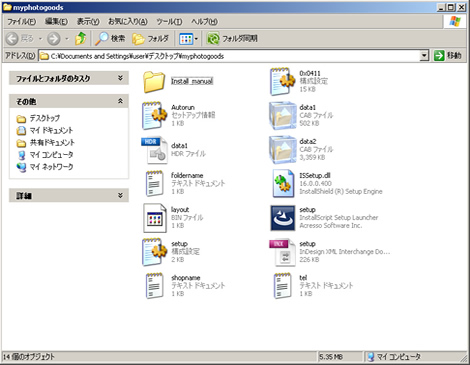Open マイ ドキュメント link in sidebar
The width and height of the screenshot is (470, 365).
point(51,130)
